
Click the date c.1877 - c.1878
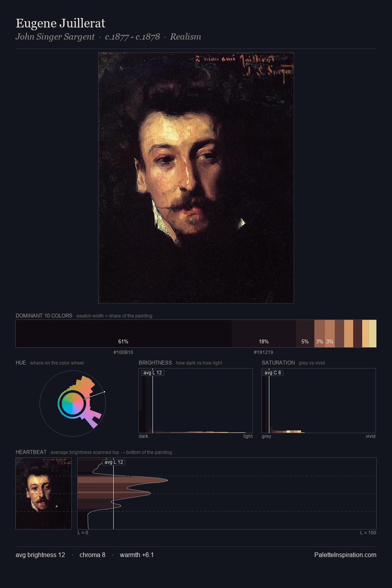(x=132, y=37)
